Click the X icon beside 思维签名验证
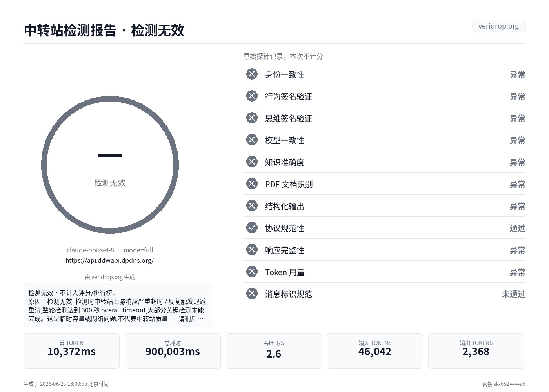The height and width of the screenshot is (392, 549). point(252,118)
